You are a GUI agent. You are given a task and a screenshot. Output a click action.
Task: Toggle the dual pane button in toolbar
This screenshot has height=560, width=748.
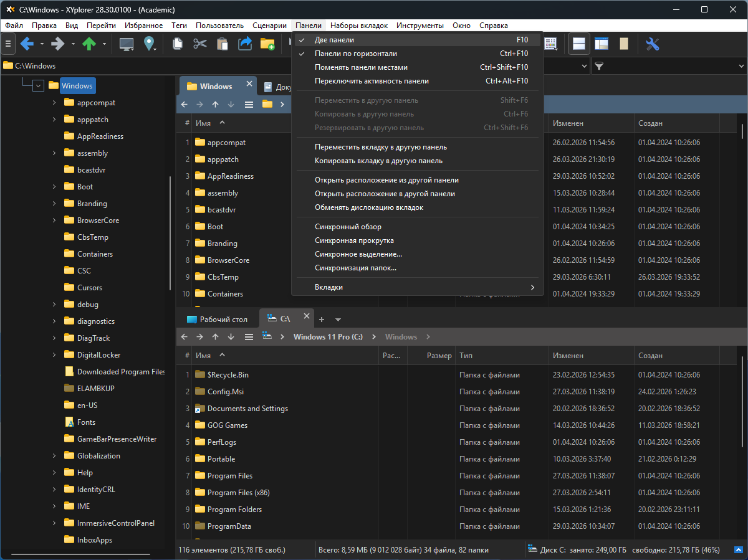click(x=578, y=44)
